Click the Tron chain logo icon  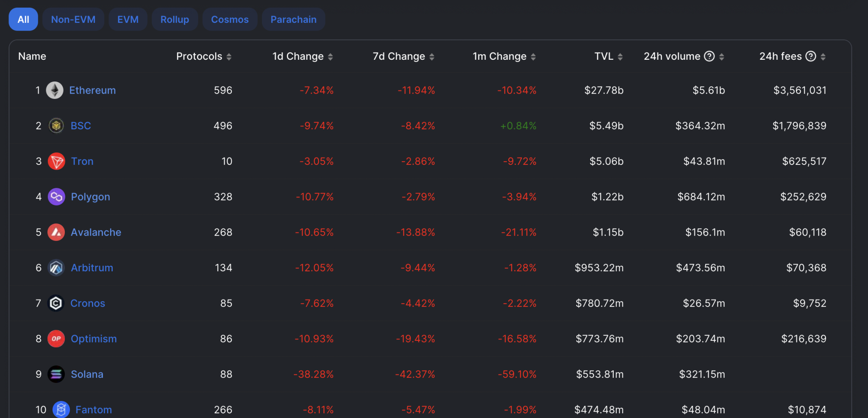56,161
